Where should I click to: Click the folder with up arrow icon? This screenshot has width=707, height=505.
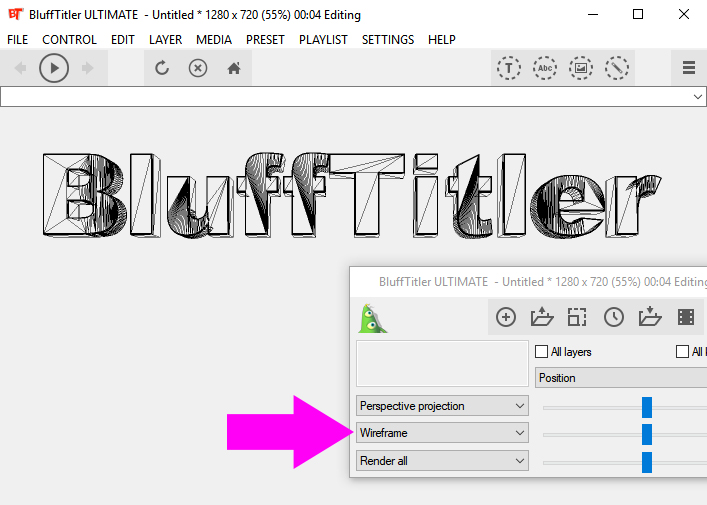(x=542, y=317)
